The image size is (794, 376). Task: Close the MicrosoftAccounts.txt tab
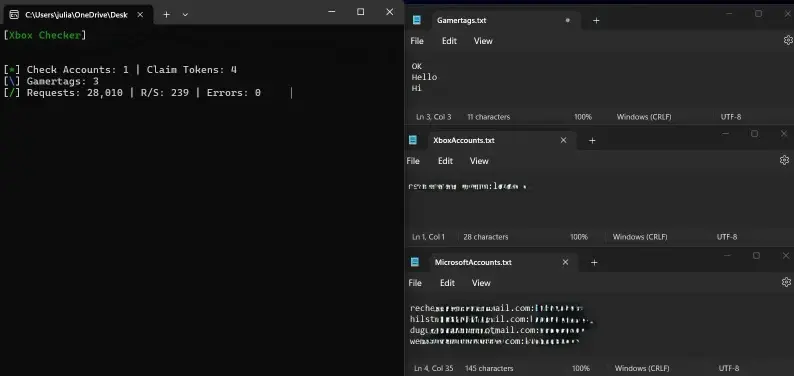pyautogui.click(x=566, y=262)
